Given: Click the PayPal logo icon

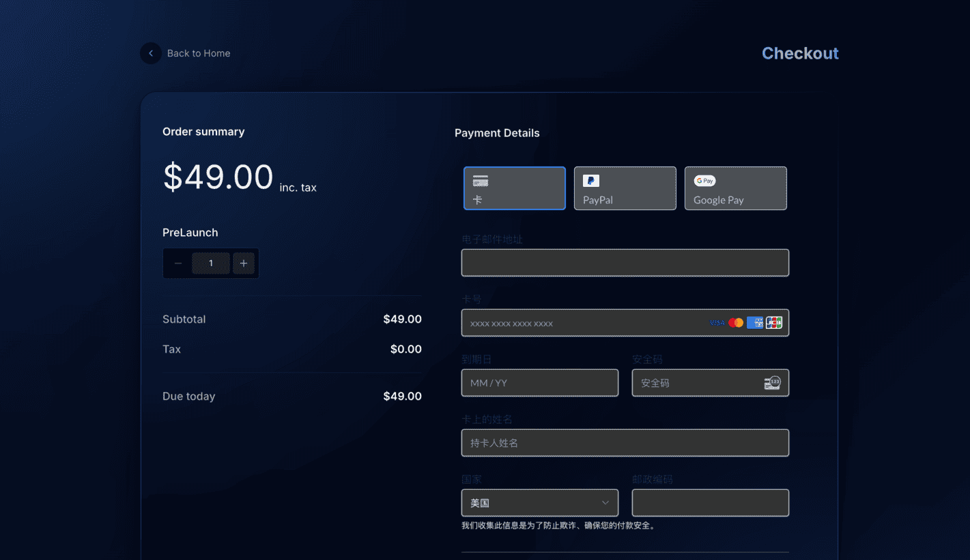Looking at the screenshot, I should tap(590, 180).
